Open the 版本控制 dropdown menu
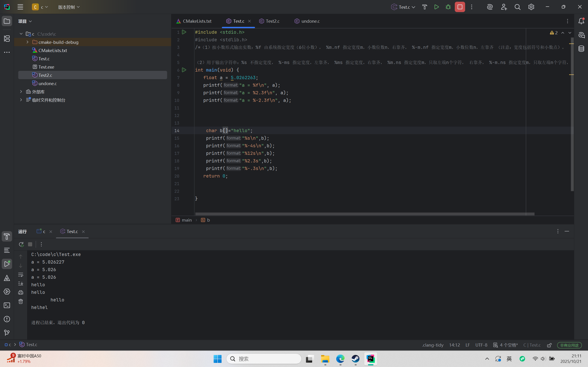This screenshot has width=588, height=367. (x=69, y=7)
